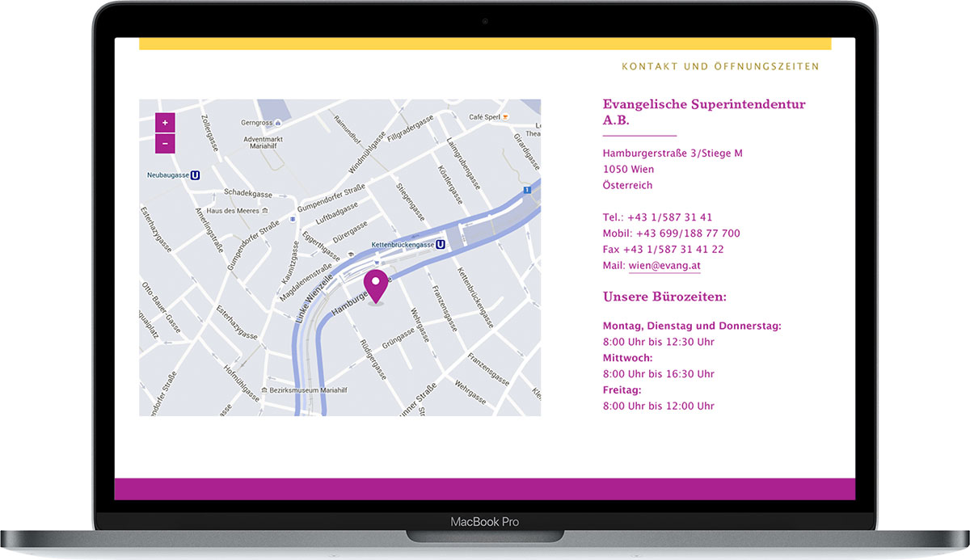Click the Hamburgerstraße 3/Stiege M address
The height and width of the screenshot is (560, 970).
[x=673, y=154]
